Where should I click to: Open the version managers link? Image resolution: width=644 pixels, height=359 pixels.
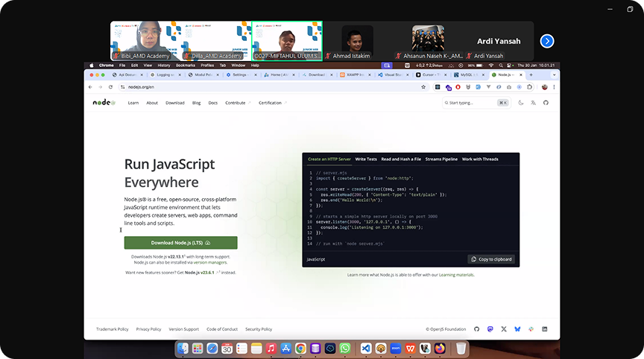210,262
